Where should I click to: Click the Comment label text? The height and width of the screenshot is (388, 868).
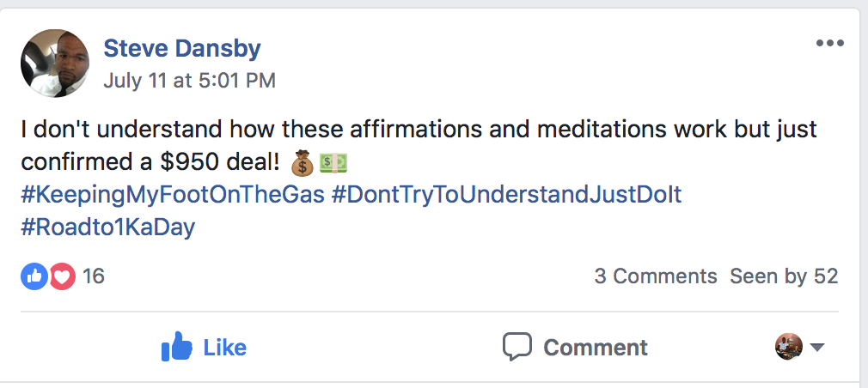point(595,348)
